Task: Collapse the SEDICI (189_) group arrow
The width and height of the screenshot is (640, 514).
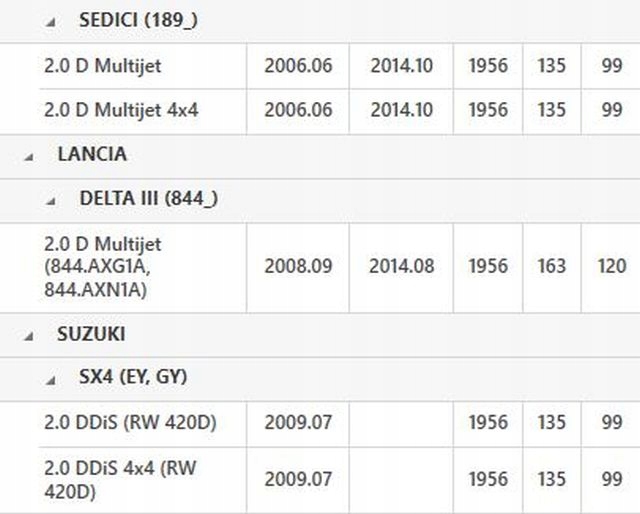Action: (52, 21)
